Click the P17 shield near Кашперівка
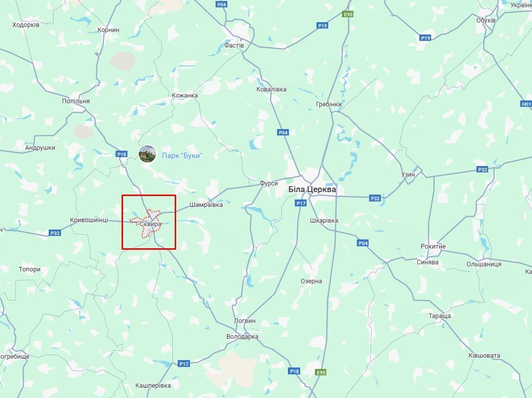 click(184, 364)
